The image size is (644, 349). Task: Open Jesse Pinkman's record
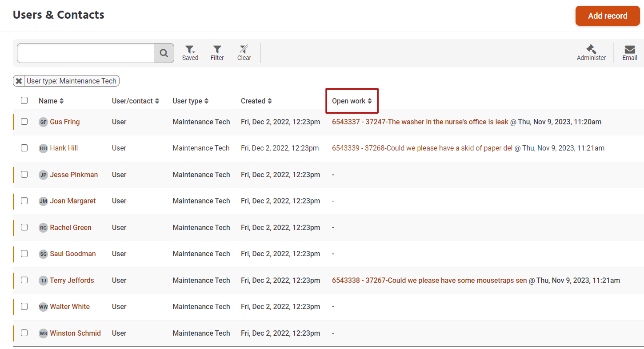coord(74,175)
